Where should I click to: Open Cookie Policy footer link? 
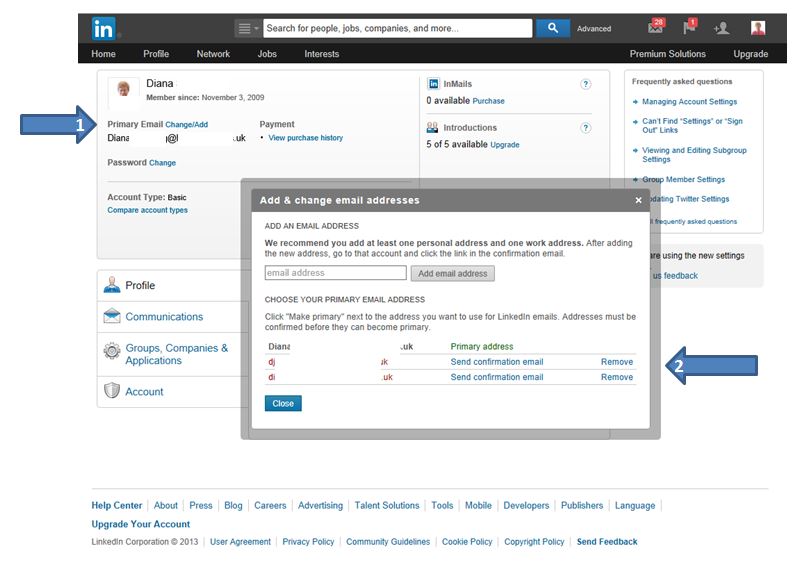pyautogui.click(x=467, y=542)
